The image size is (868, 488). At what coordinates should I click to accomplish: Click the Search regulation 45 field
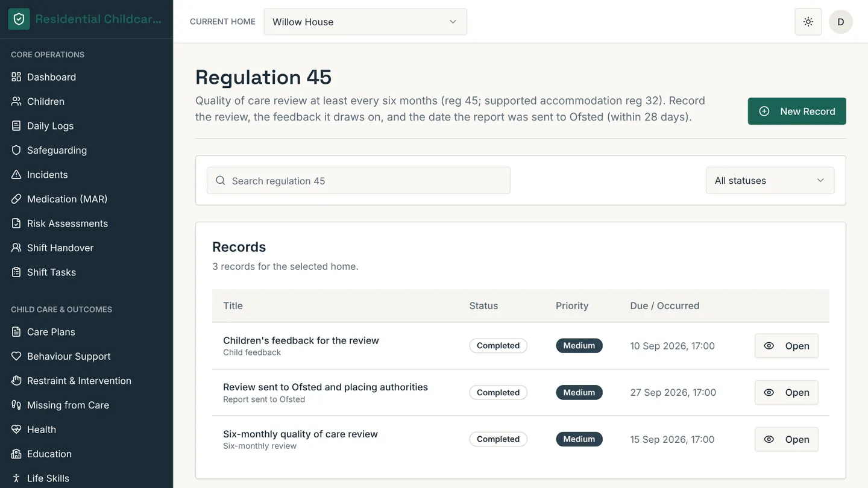pyautogui.click(x=359, y=180)
